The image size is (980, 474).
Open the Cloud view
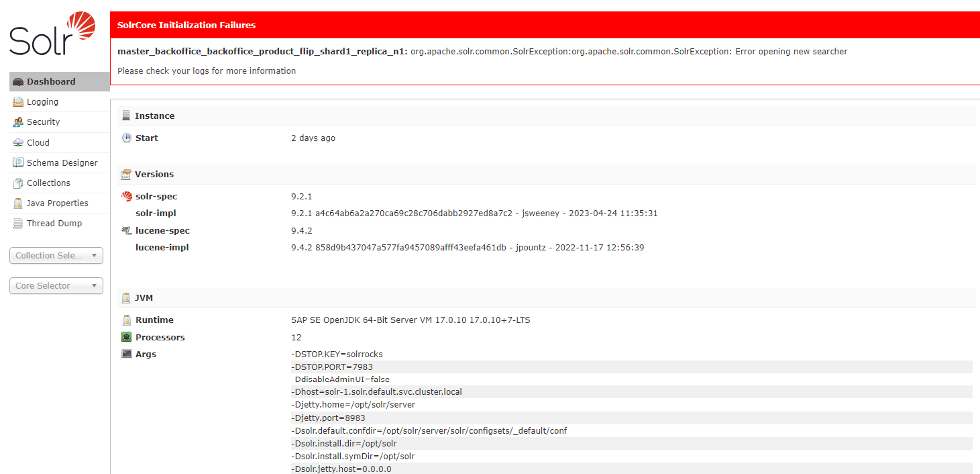[x=60, y=142]
